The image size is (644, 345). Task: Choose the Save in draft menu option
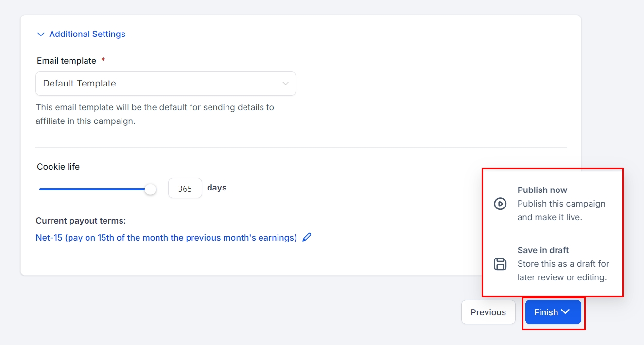(543, 250)
